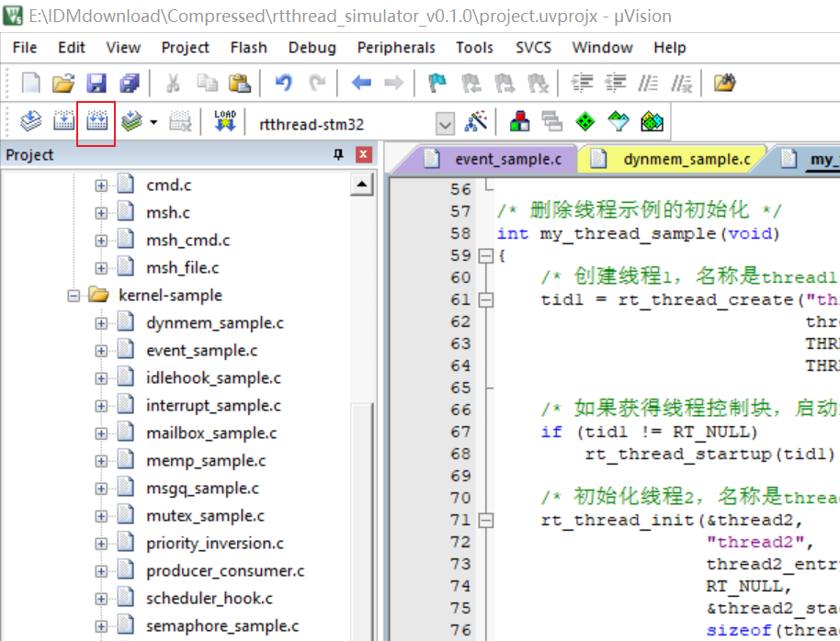This screenshot has height=641, width=840.
Task: Build target files
Action: click(63, 121)
